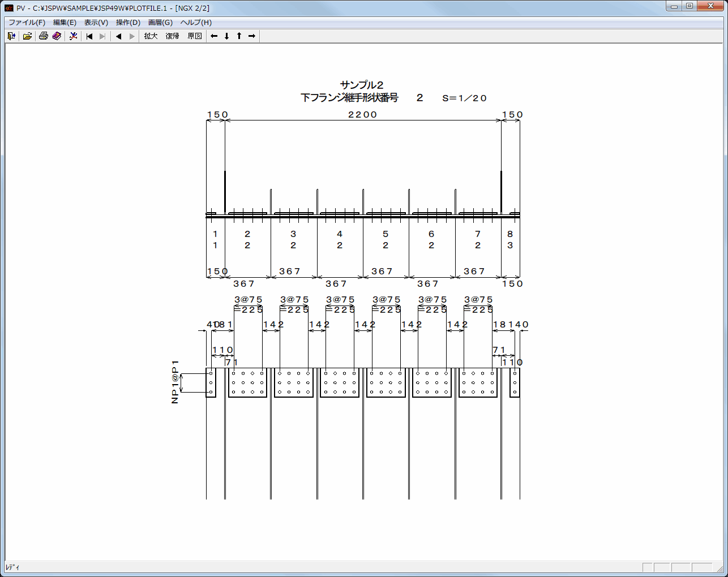Screen dimensions: 728x577
Task: Click the running figure icon
Action: 73,36
